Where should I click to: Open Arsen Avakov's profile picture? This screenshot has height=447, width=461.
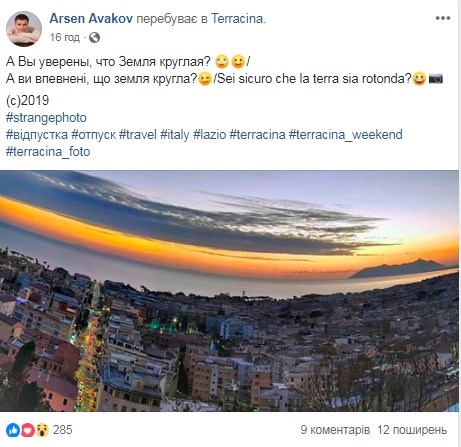24,28
